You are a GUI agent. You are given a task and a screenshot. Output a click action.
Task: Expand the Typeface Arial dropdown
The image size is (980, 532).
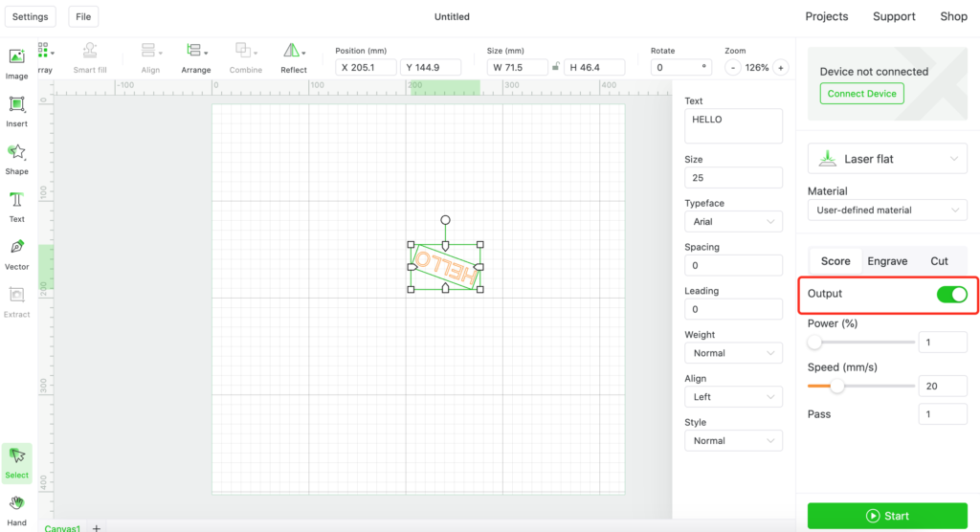click(733, 221)
